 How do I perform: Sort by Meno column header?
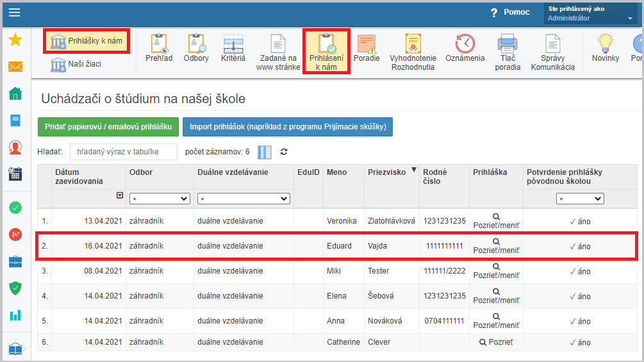pyautogui.click(x=337, y=172)
